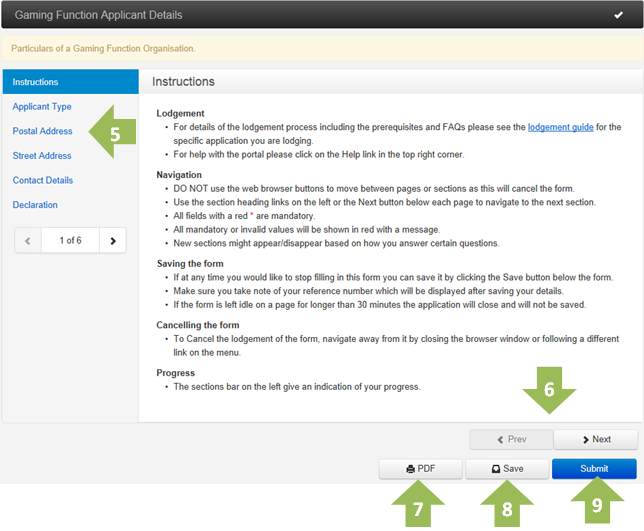Click the 'Saving the form' heading
Viewport: 644px width, 531px height.
[190, 264]
